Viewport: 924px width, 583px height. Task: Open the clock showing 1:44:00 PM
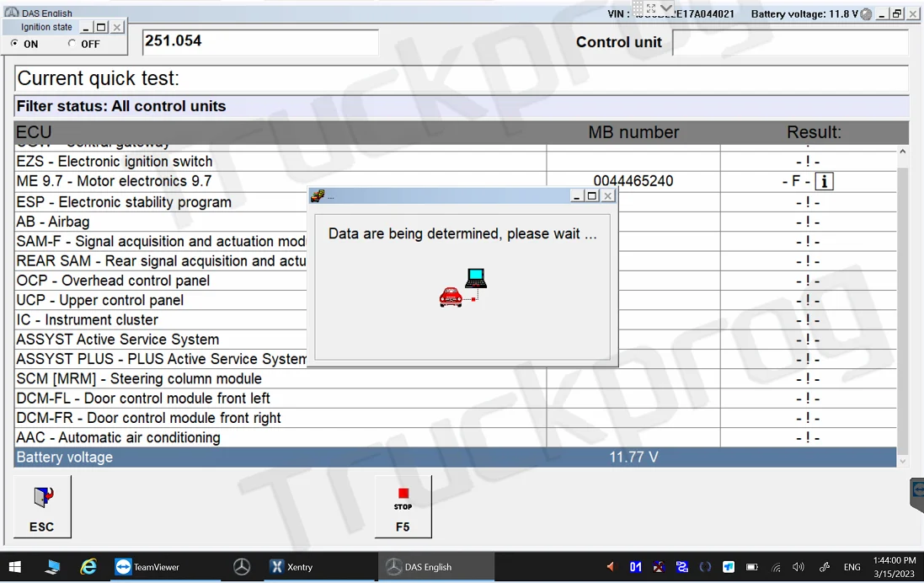pyautogui.click(x=894, y=567)
